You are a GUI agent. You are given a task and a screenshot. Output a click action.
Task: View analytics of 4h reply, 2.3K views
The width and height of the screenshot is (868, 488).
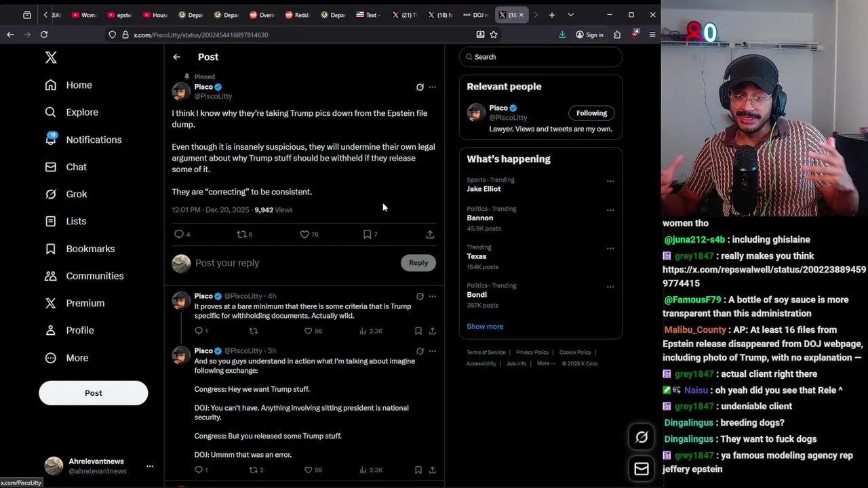point(371,331)
